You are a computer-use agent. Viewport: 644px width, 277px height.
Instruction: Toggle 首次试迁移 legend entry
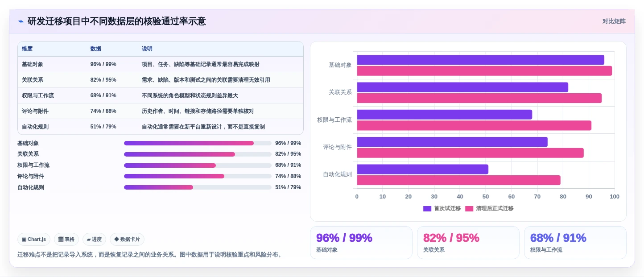tap(442, 208)
